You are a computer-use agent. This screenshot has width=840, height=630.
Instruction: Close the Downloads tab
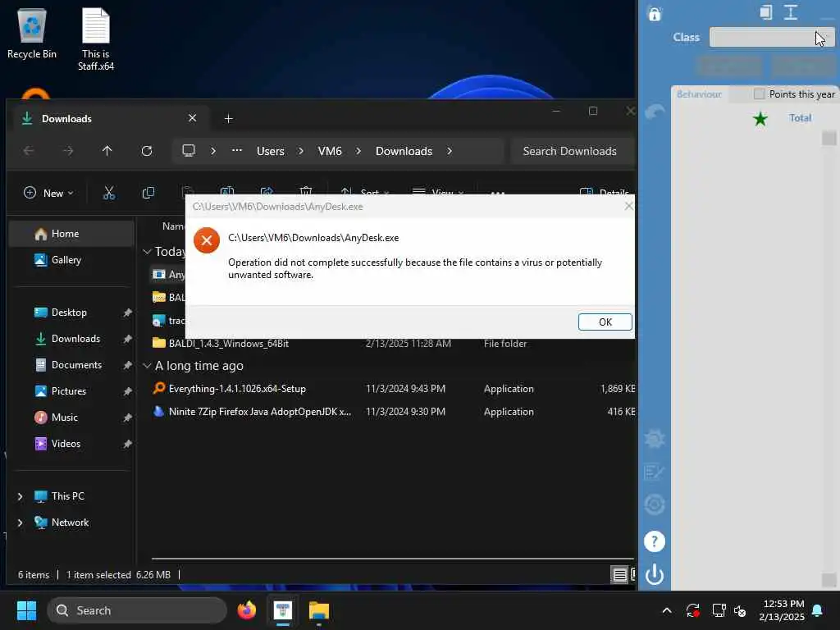(x=192, y=118)
